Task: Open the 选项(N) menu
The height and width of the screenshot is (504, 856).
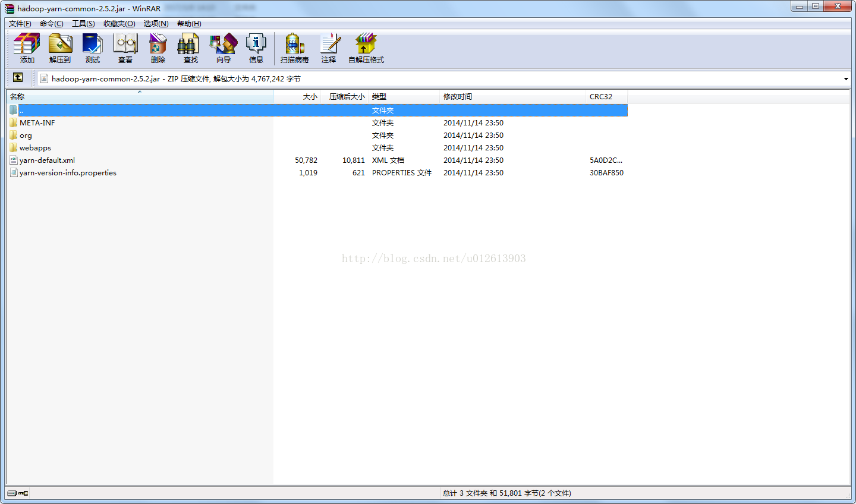Action: [x=156, y=24]
